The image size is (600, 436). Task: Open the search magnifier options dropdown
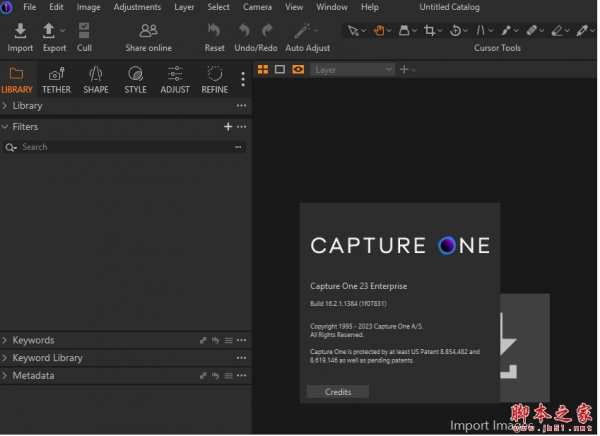click(x=11, y=148)
